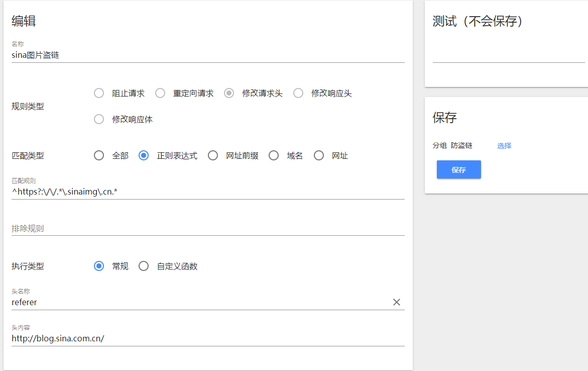588x371 pixels.
Task: Clear the header name field with X icon
Action: coord(396,302)
